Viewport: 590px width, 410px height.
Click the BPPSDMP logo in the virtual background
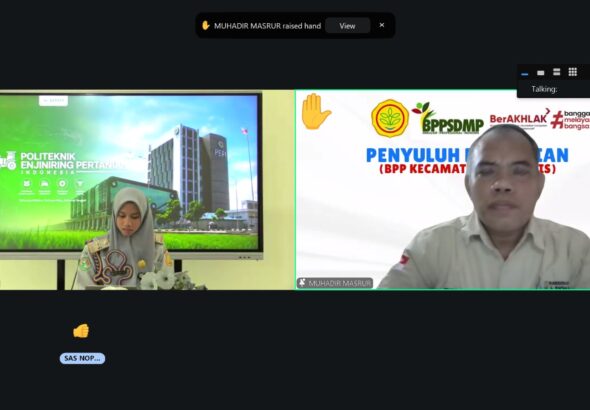pyautogui.click(x=448, y=118)
